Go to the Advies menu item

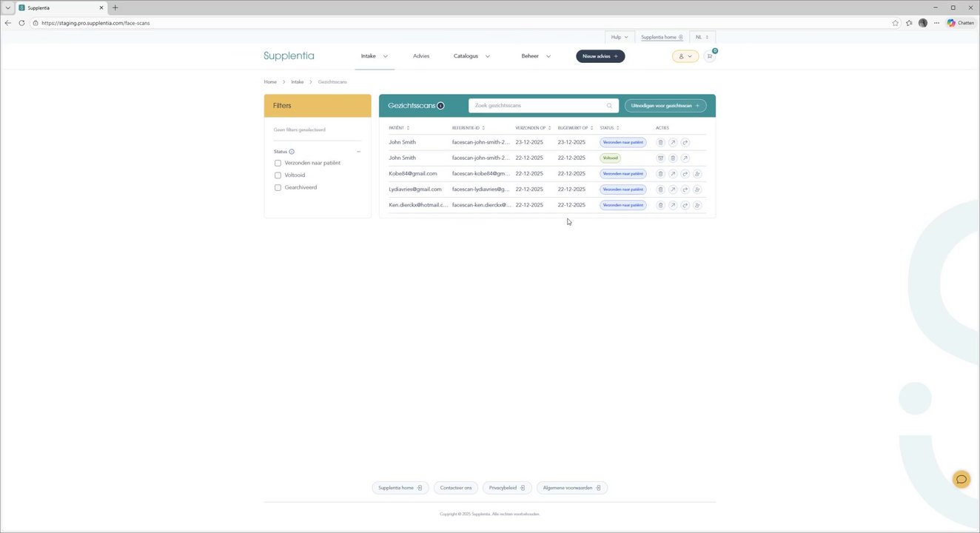[x=421, y=56]
